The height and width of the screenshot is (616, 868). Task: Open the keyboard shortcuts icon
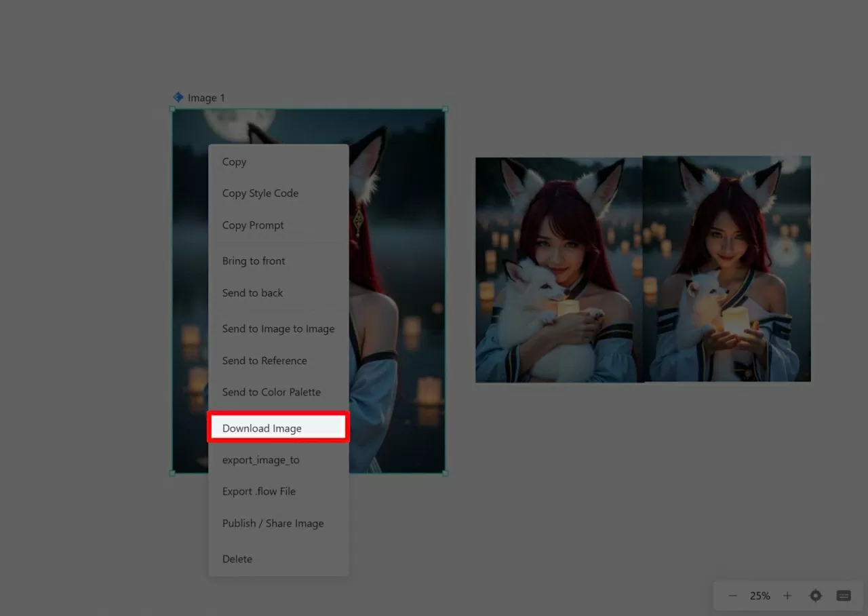[x=844, y=596]
